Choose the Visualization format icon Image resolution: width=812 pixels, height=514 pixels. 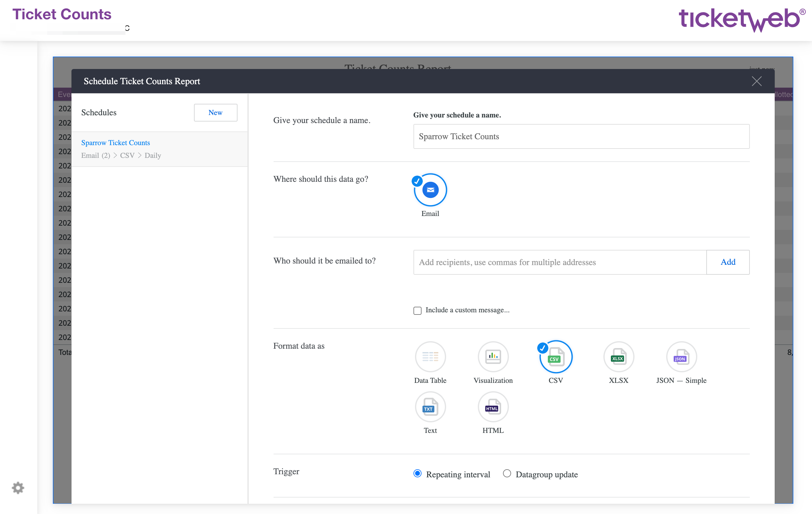[x=493, y=356]
